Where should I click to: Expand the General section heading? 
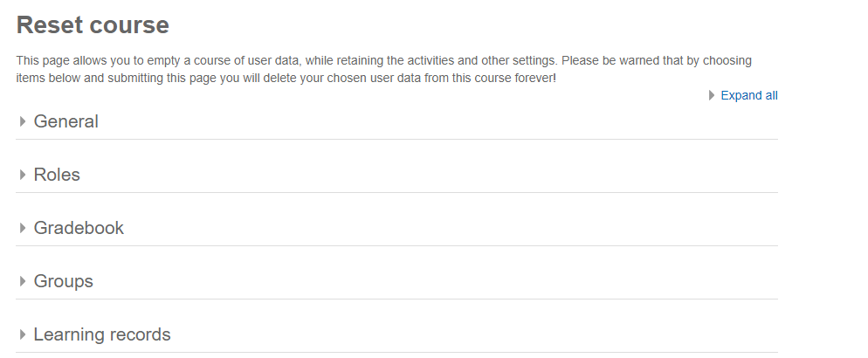(x=65, y=122)
